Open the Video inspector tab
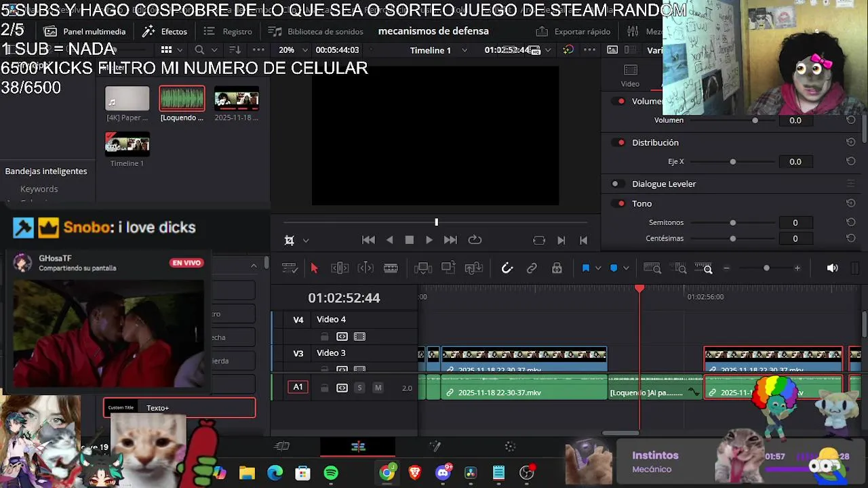The width and height of the screenshot is (868, 488). [x=630, y=76]
